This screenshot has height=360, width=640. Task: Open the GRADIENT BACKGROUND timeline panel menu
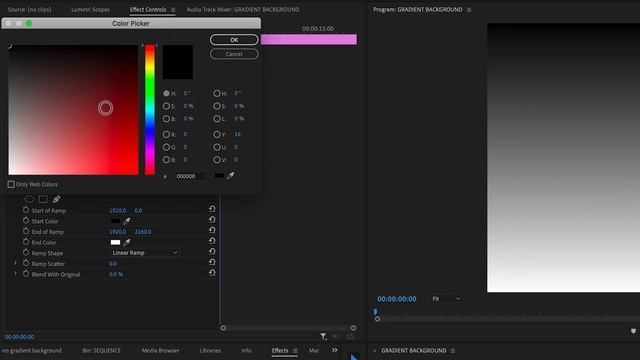453,351
